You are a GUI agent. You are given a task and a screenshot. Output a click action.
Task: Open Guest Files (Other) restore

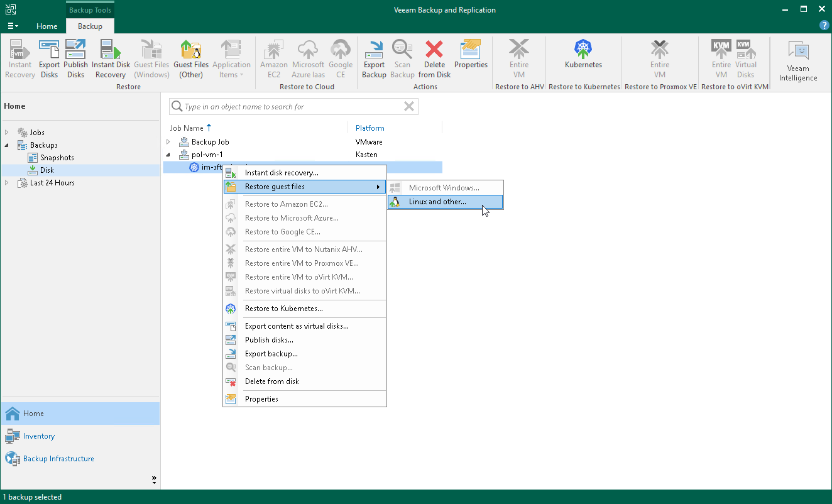191,59
